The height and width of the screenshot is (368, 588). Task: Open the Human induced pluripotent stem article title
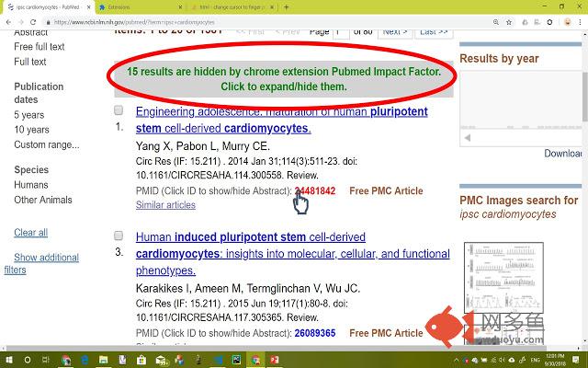[x=292, y=254]
